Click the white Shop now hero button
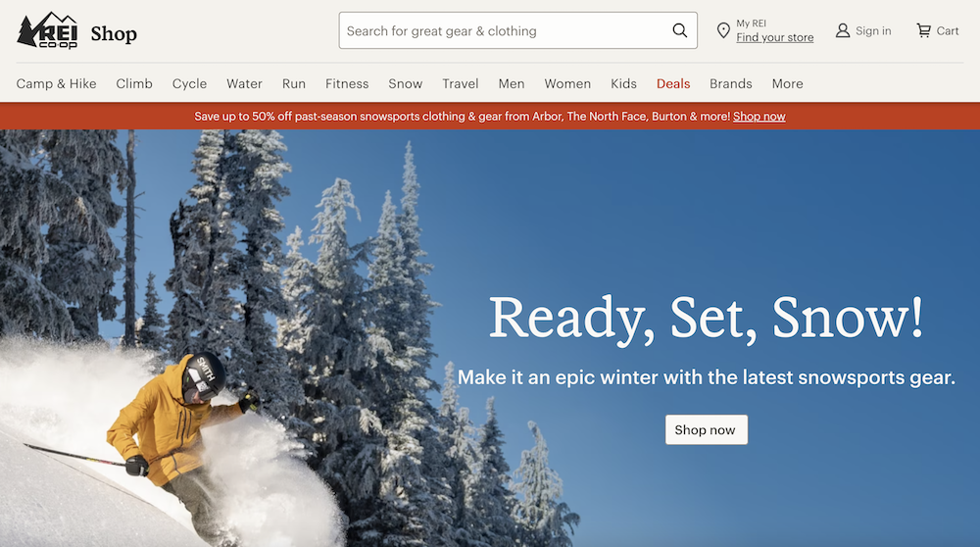980x547 pixels. coord(707,430)
